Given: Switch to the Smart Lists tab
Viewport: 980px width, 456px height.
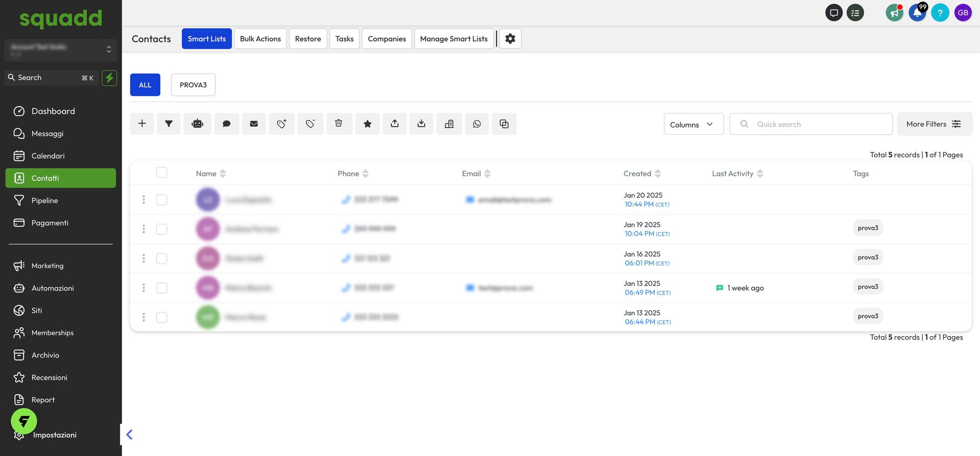Looking at the screenshot, I should pos(207,39).
